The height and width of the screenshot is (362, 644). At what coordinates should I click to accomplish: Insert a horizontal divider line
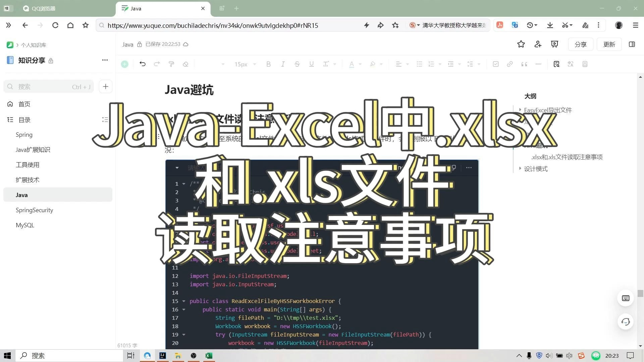(x=538, y=64)
